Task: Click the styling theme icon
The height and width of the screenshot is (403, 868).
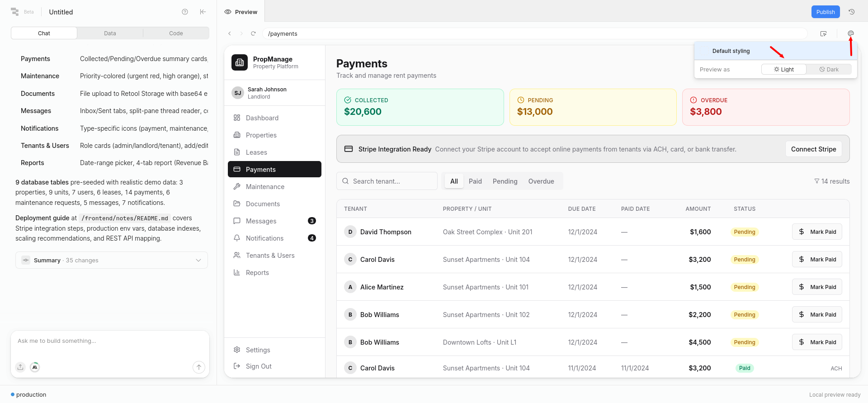Action: pos(851,33)
